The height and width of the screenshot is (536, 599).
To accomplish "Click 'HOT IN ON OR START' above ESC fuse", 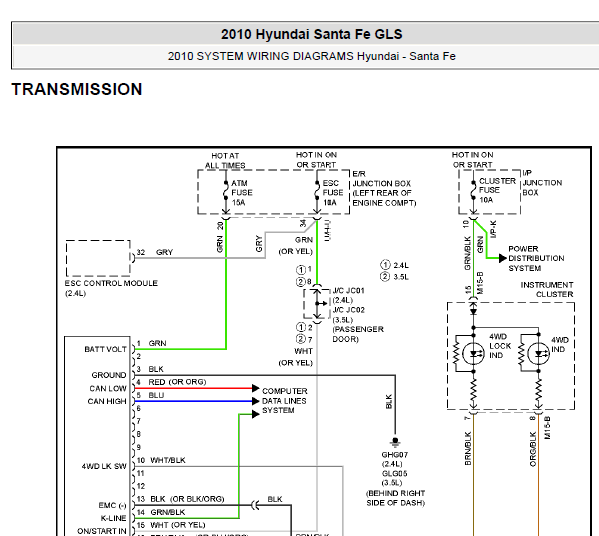I will coord(316,160).
